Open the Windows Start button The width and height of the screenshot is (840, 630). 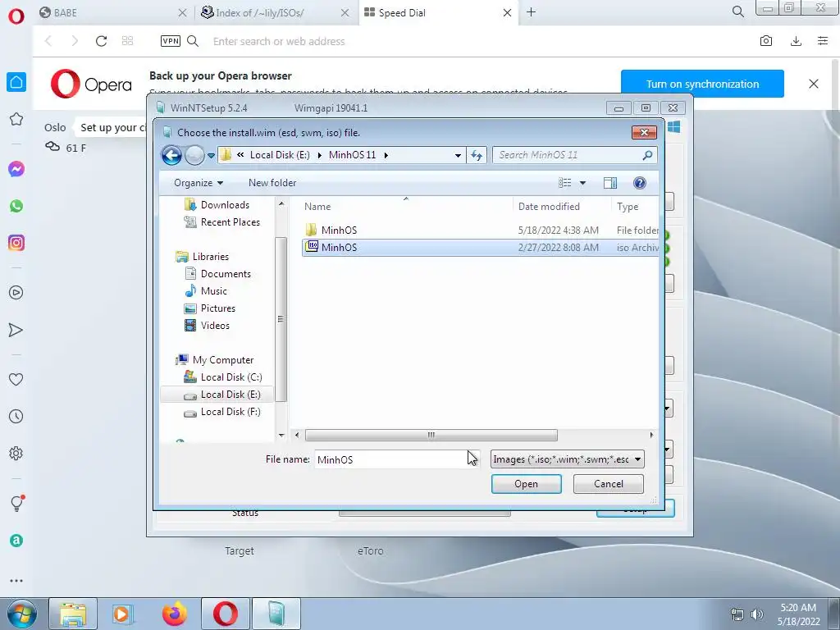point(22,614)
